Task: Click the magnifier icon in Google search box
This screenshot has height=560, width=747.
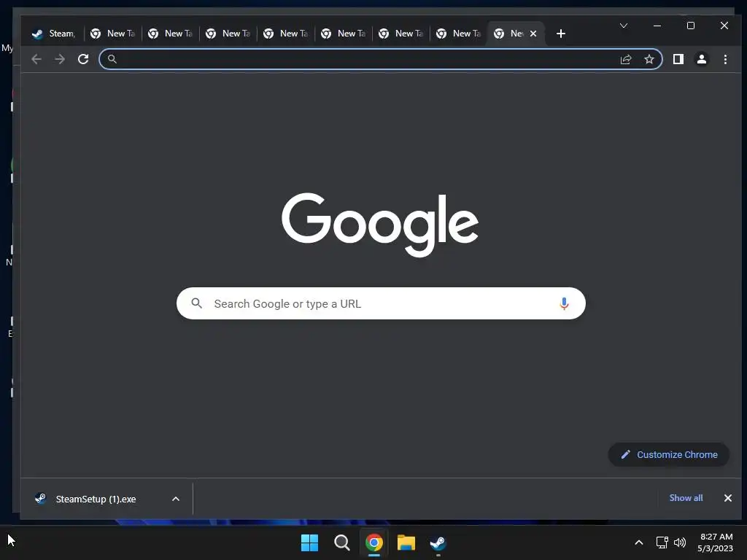Action: (196, 303)
